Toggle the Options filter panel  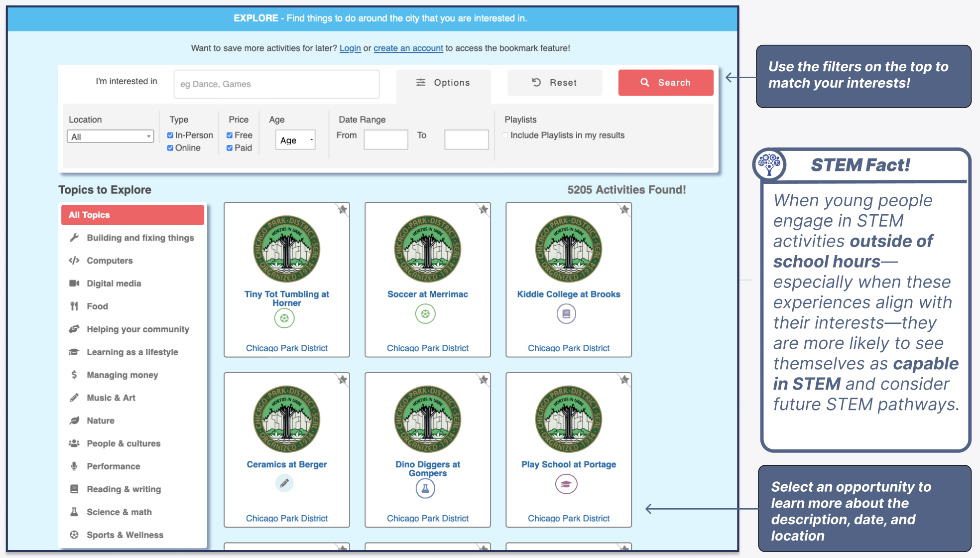[443, 83]
